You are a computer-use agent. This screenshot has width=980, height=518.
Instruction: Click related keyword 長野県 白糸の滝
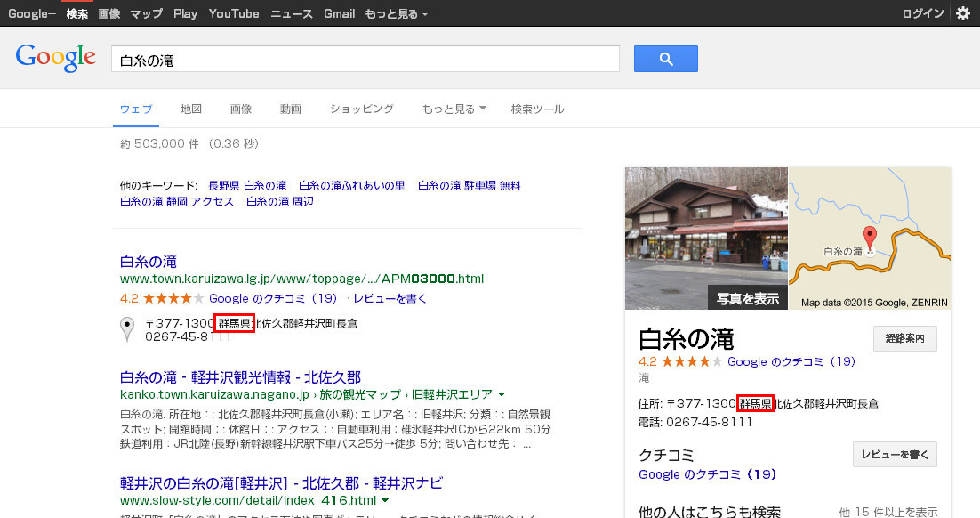click(247, 186)
